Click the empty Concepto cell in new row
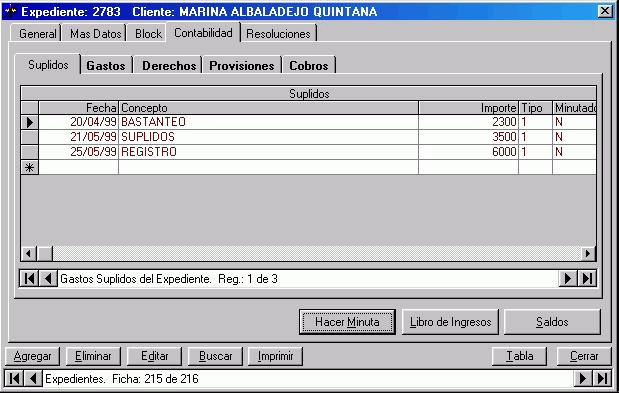The height and width of the screenshot is (393, 619). coord(268,167)
